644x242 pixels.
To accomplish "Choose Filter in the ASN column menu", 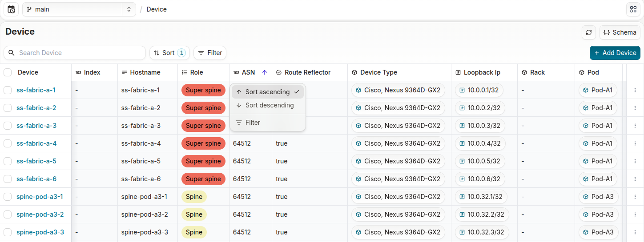I will [x=268, y=123].
